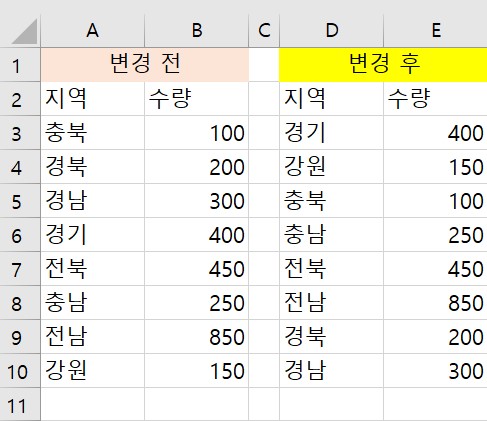Select cell B9 with value 850

point(197,337)
